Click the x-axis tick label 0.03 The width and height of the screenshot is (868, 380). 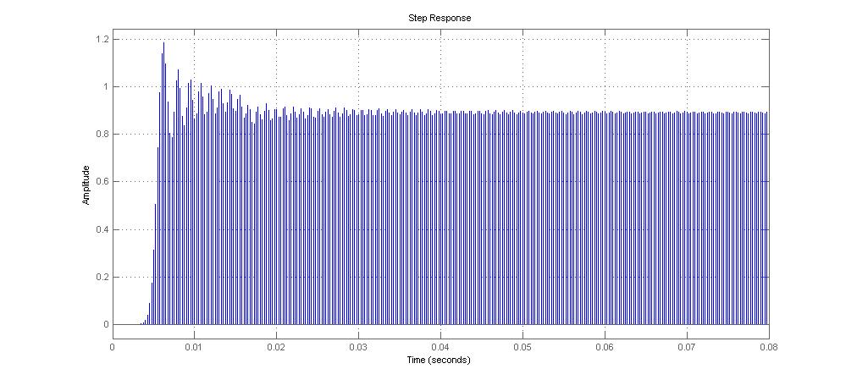(x=359, y=347)
